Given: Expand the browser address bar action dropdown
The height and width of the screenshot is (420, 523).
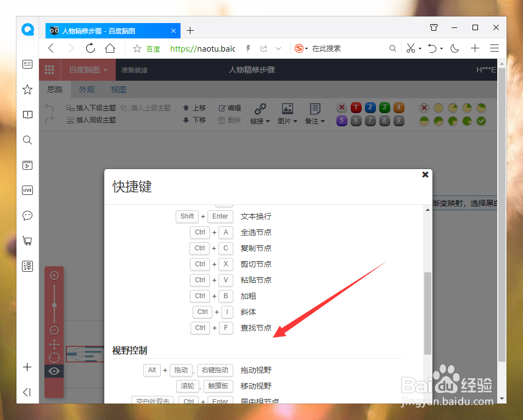Looking at the screenshot, I should pyautogui.click(x=278, y=48).
